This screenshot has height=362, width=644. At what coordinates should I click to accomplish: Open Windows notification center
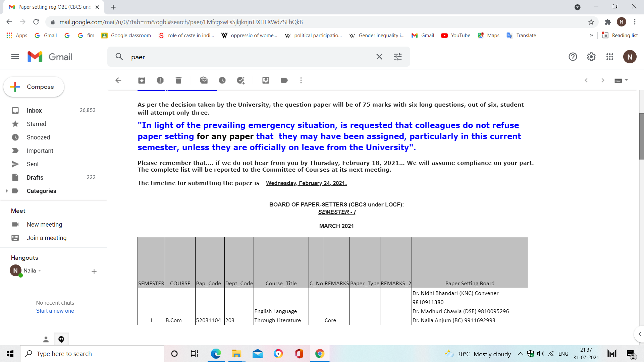[631, 354]
